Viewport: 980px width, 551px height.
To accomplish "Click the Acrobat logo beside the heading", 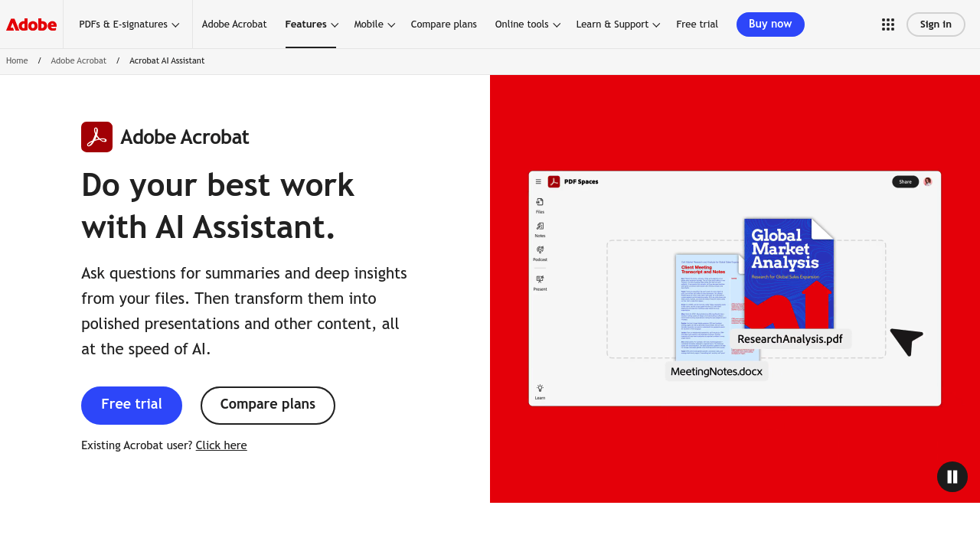I will point(96,136).
